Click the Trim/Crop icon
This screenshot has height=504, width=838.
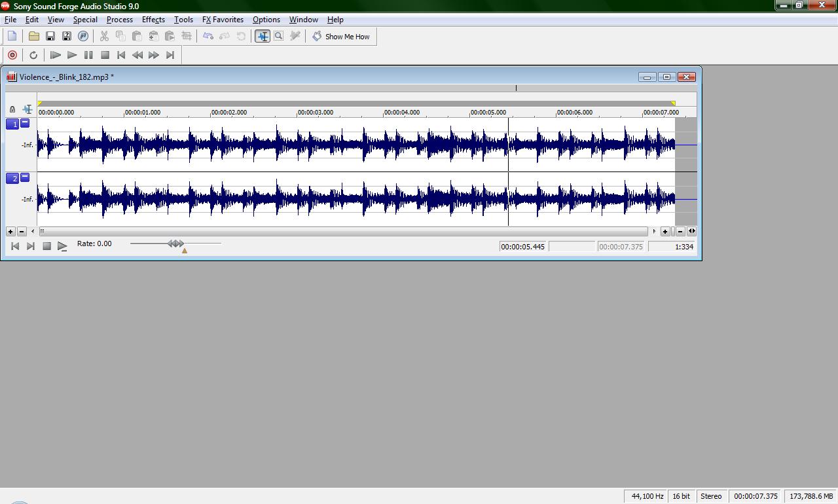[x=186, y=36]
